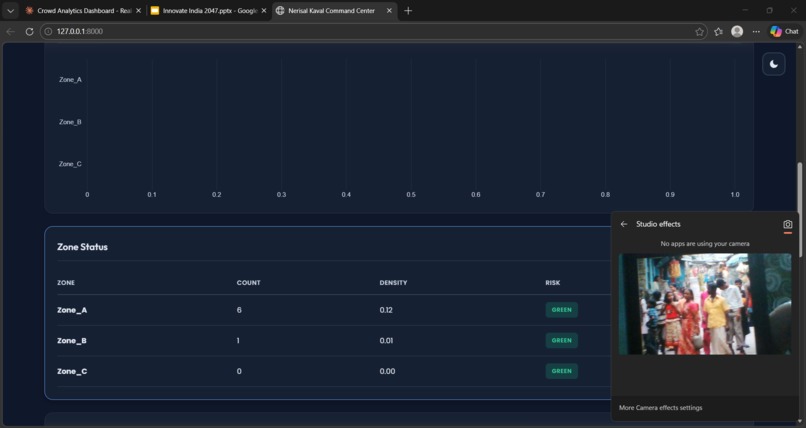
Task: Select Zone_A row in Zone Status table
Action: [333, 310]
